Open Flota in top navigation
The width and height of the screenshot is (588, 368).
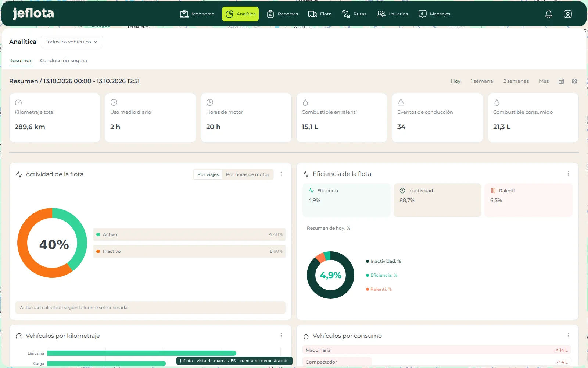[x=320, y=14]
